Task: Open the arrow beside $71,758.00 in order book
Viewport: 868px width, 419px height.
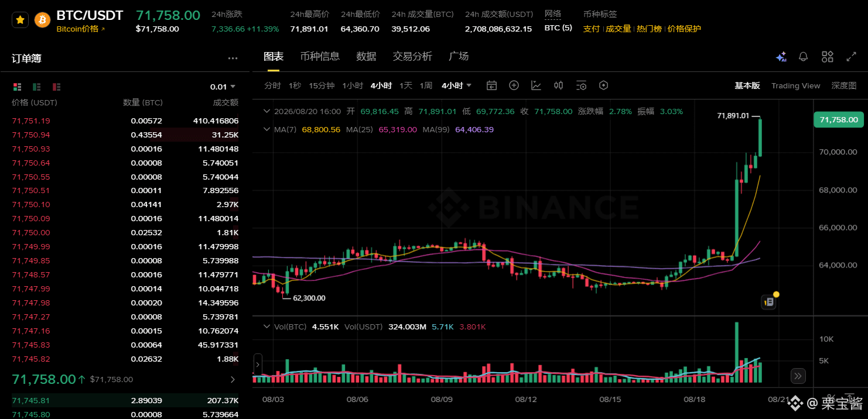Action: [233, 379]
